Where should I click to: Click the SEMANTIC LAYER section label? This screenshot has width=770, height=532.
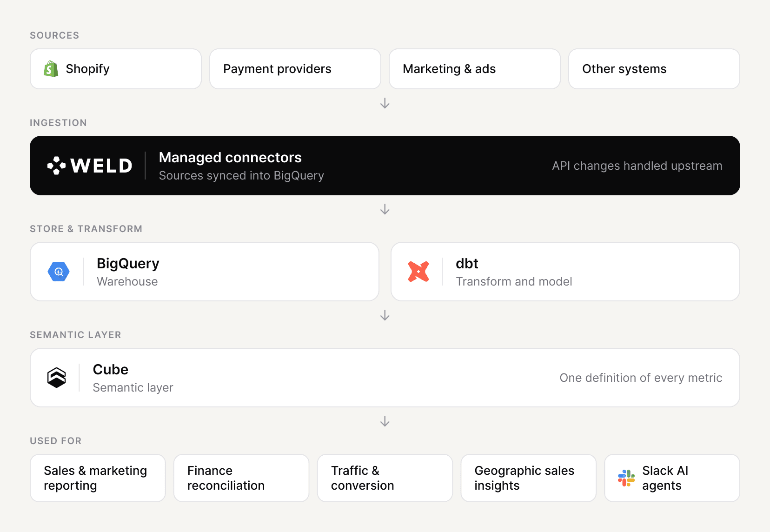click(x=75, y=335)
